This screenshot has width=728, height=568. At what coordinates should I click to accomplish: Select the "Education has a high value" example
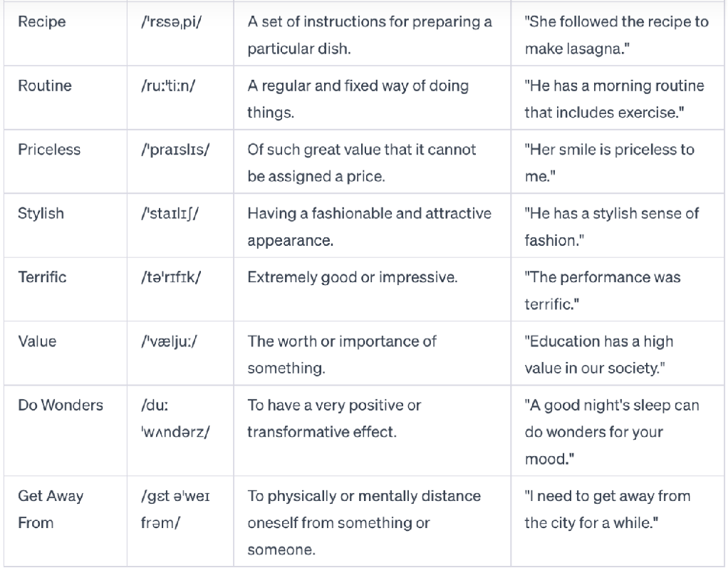[x=603, y=354]
